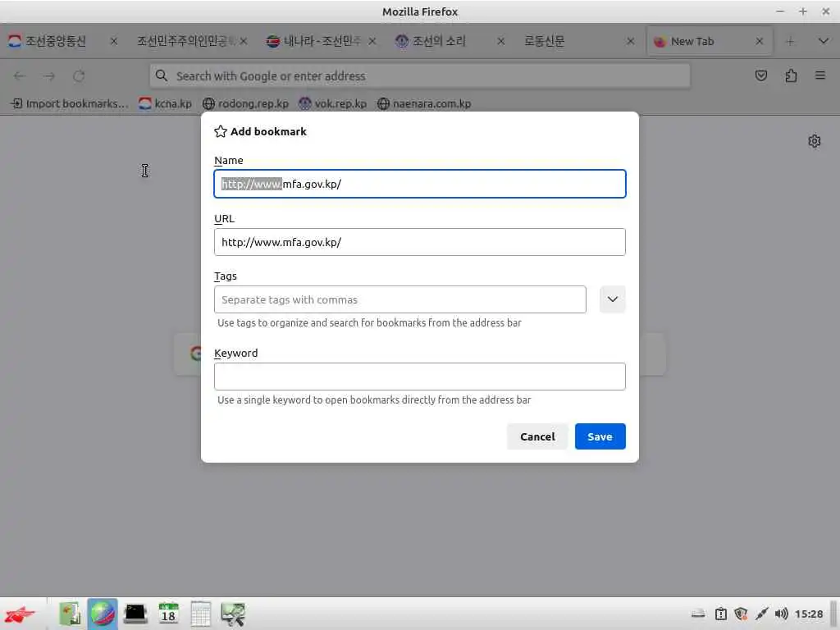Open the red star start menu
The width and height of the screenshot is (840, 630).
pyautogui.click(x=20, y=614)
